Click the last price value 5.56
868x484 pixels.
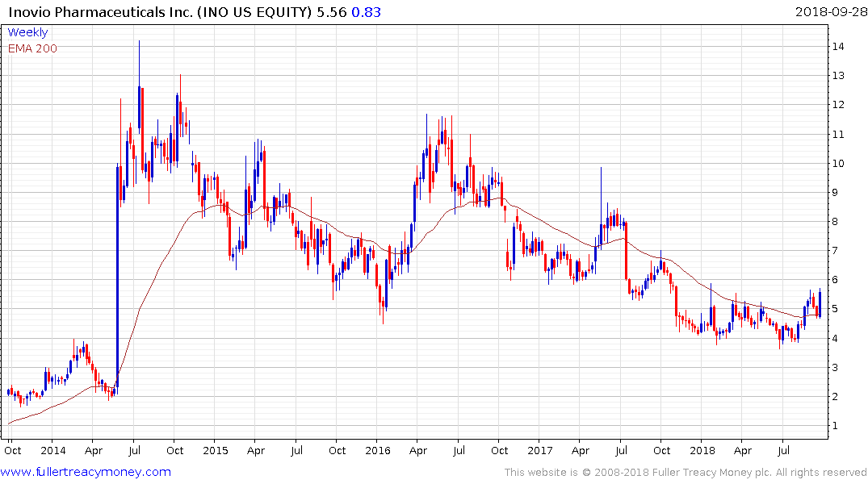(x=332, y=12)
